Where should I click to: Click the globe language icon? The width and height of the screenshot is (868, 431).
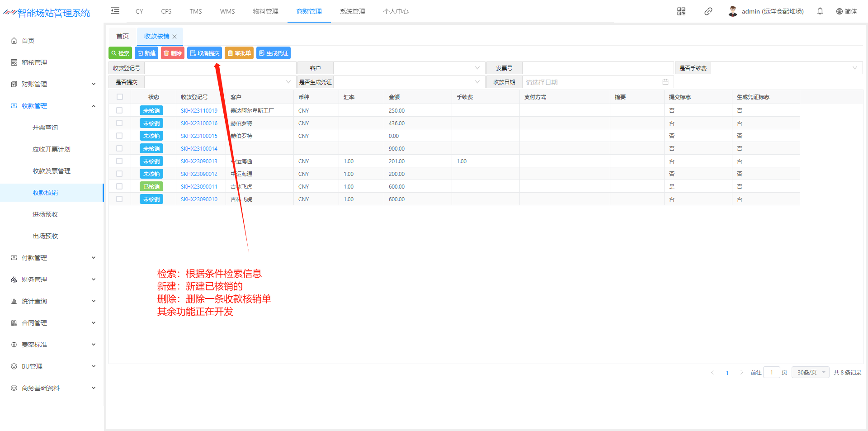839,11
